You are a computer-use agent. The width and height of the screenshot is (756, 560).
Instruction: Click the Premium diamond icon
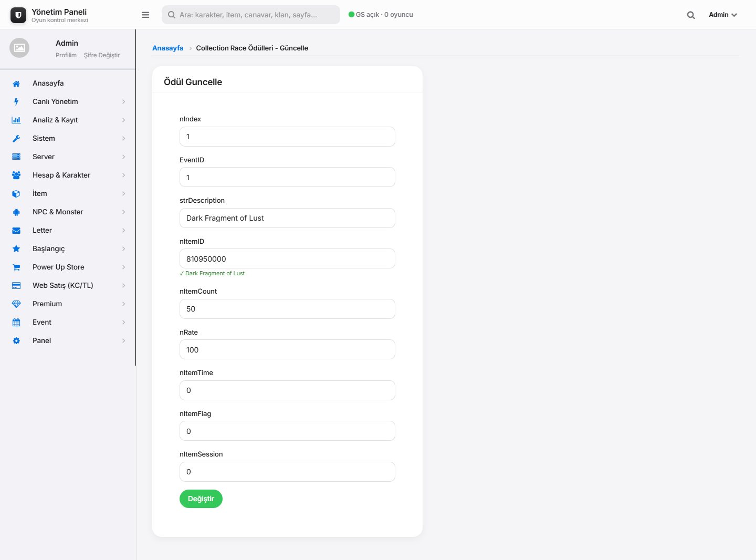tap(16, 304)
